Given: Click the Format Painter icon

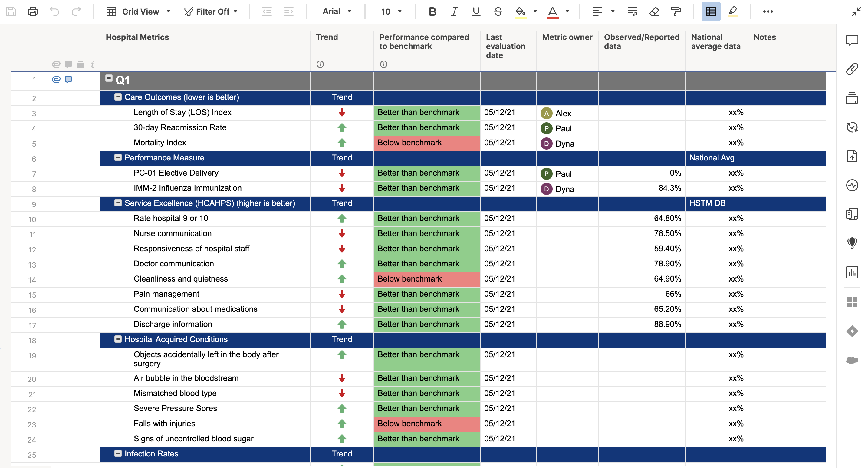Looking at the screenshot, I should click(x=676, y=12).
